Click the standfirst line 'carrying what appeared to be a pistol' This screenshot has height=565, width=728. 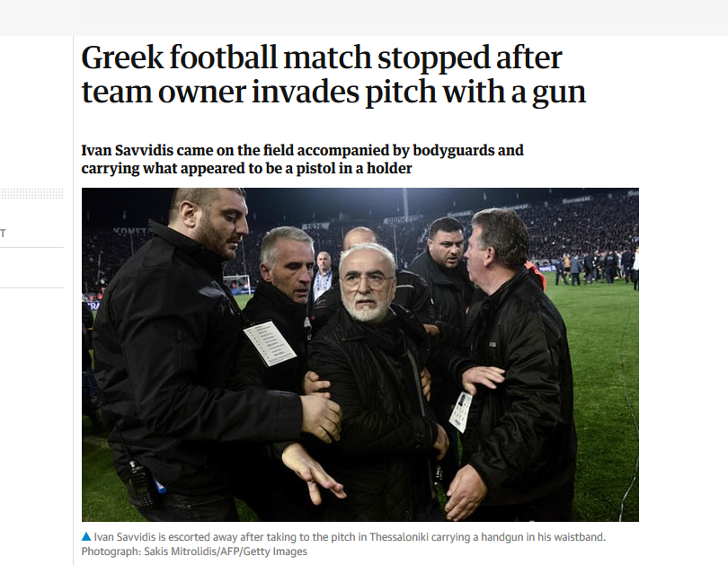coord(246,168)
